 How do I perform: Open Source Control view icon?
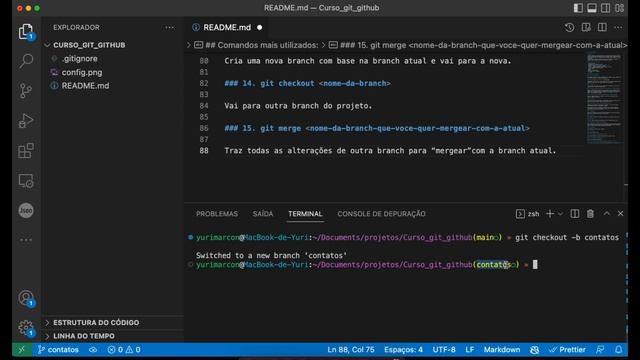tap(26, 91)
